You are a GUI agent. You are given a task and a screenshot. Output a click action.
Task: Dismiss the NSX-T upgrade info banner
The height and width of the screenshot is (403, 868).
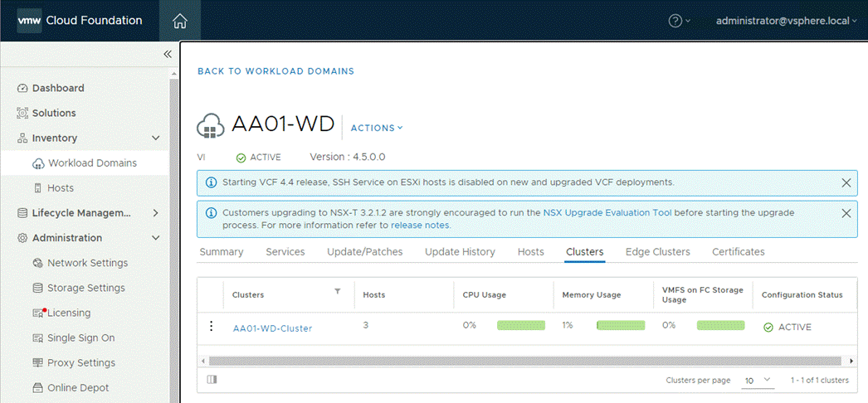click(x=846, y=213)
